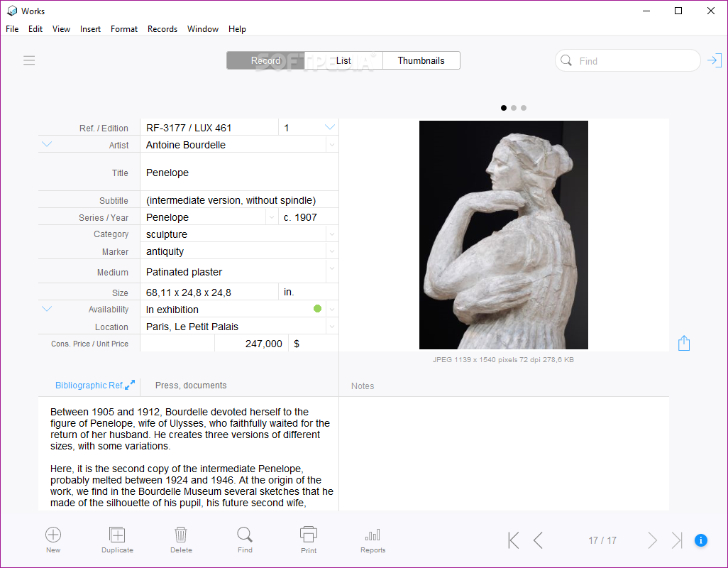The height and width of the screenshot is (568, 728).
Task: Jump to the first record
Action: pyautogui.click(x=514, y=540)
